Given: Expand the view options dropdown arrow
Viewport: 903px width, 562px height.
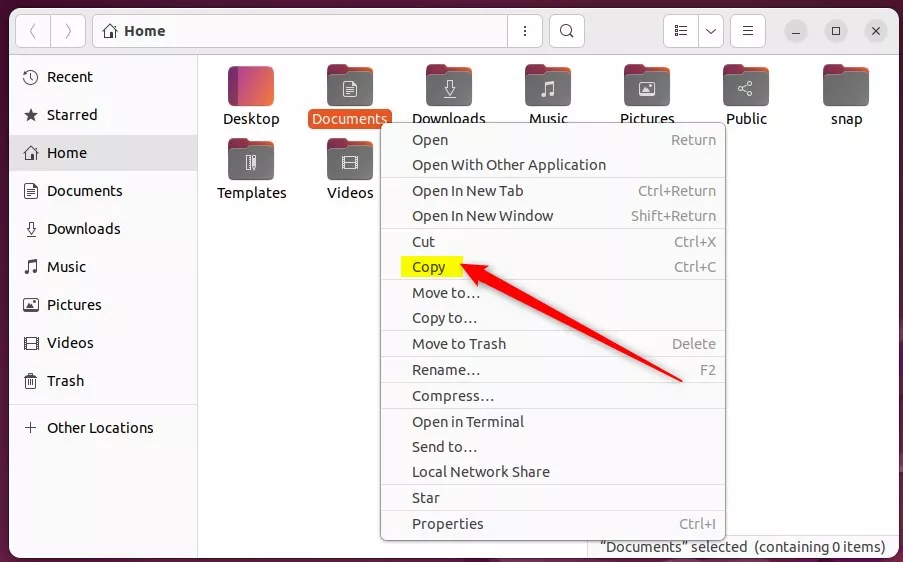Looking at the screenshot, I should click(711, 31).
